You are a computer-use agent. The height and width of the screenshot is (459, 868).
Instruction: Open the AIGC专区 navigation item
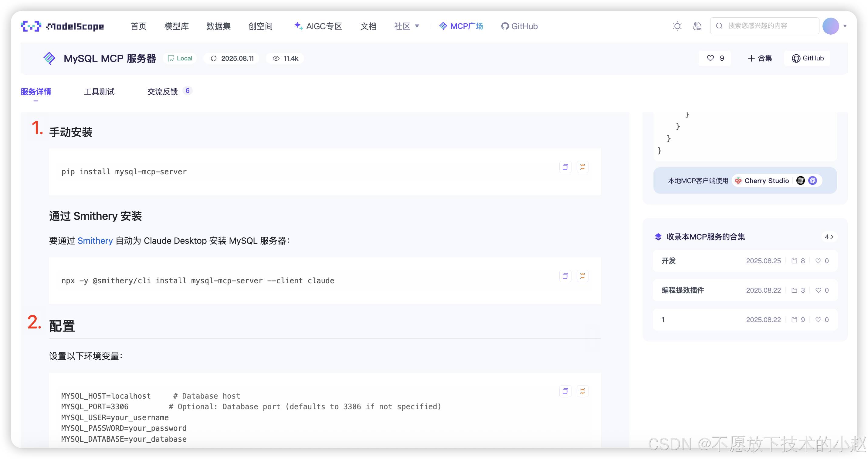pos(318,26)
